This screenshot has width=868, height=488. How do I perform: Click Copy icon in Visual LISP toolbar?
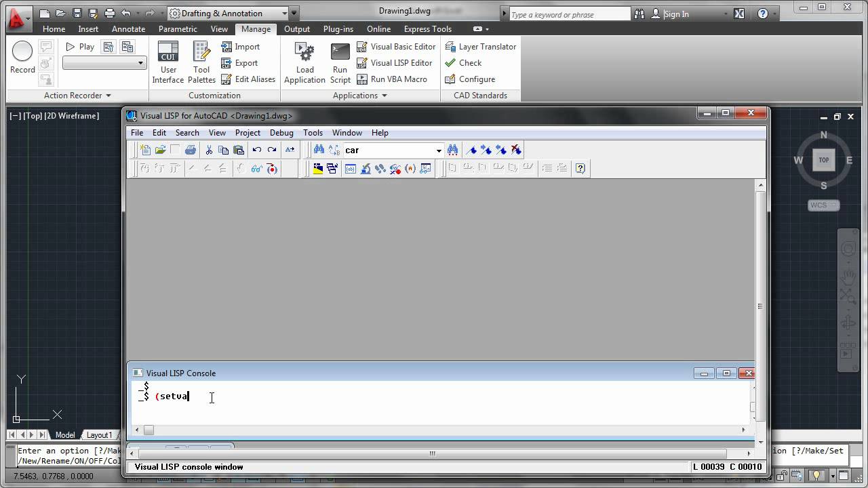(x=223, y=150)
